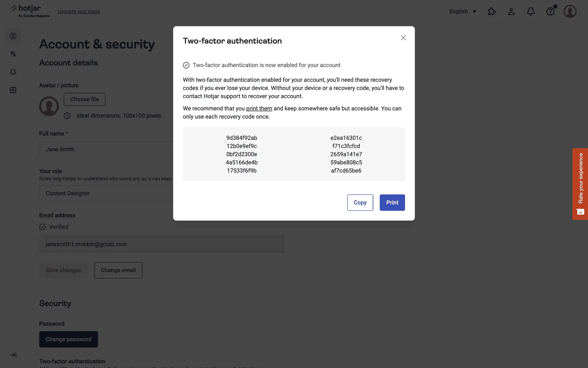Open the Content Designer role dropdown
Image resolution: width=588 pixels, height=368 pixels.
(106, 194)
